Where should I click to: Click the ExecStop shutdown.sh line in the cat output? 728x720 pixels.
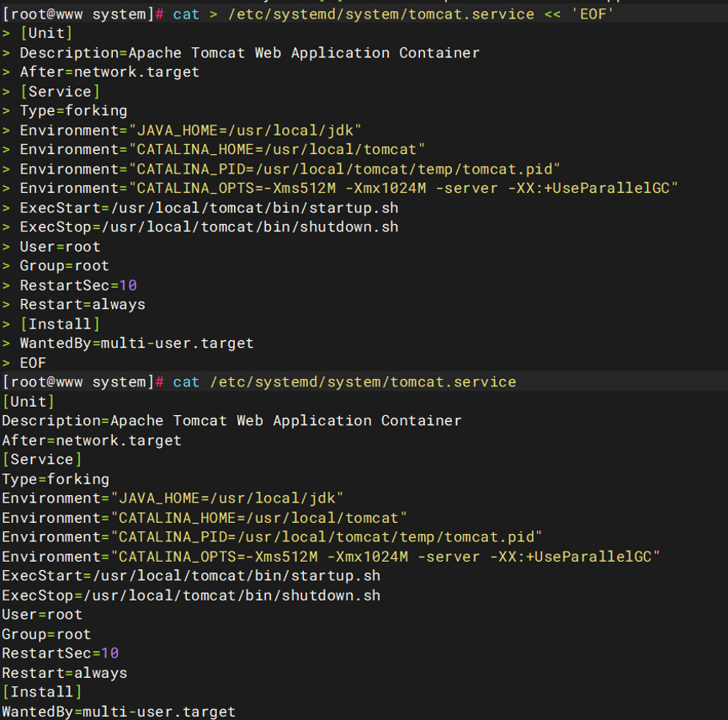191,595
